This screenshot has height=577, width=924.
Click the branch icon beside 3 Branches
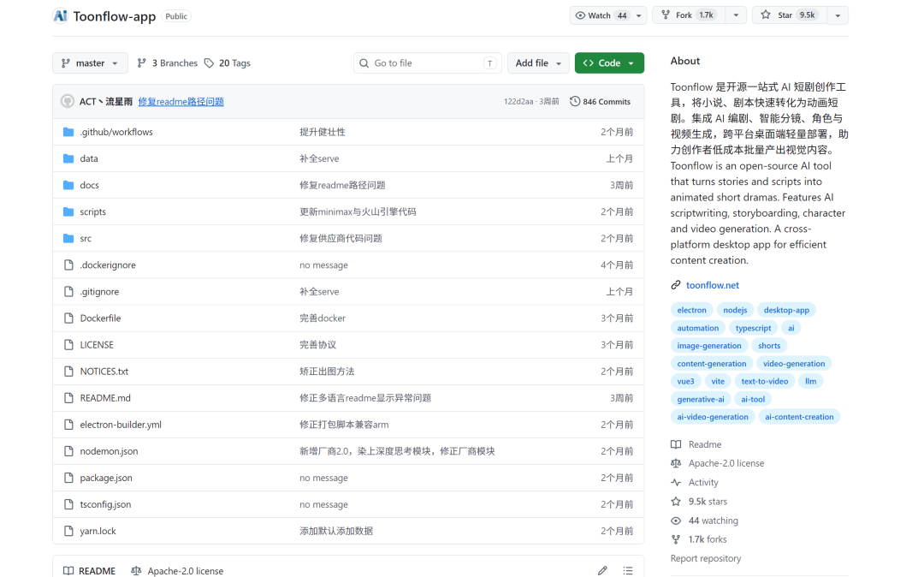[x=141, y=63]
